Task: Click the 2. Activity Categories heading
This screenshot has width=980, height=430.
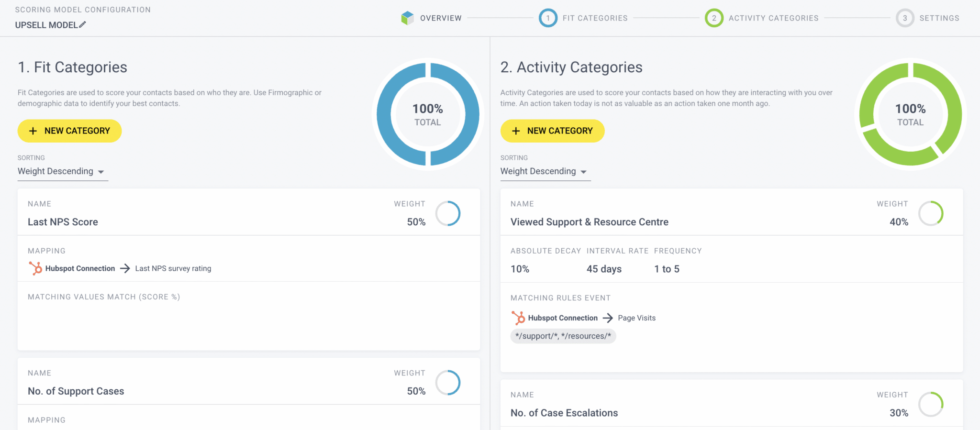Action: [571, 67]
